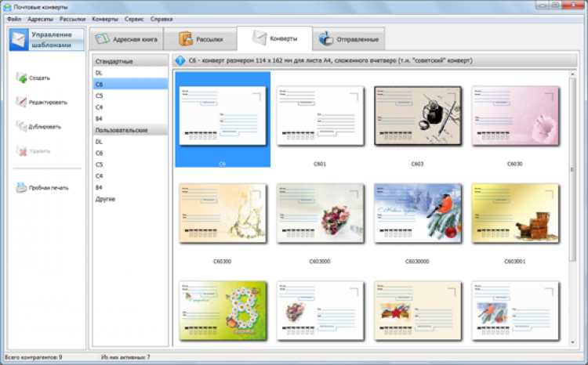Click the Адресная книга tab icon

[x=102, y=39]
